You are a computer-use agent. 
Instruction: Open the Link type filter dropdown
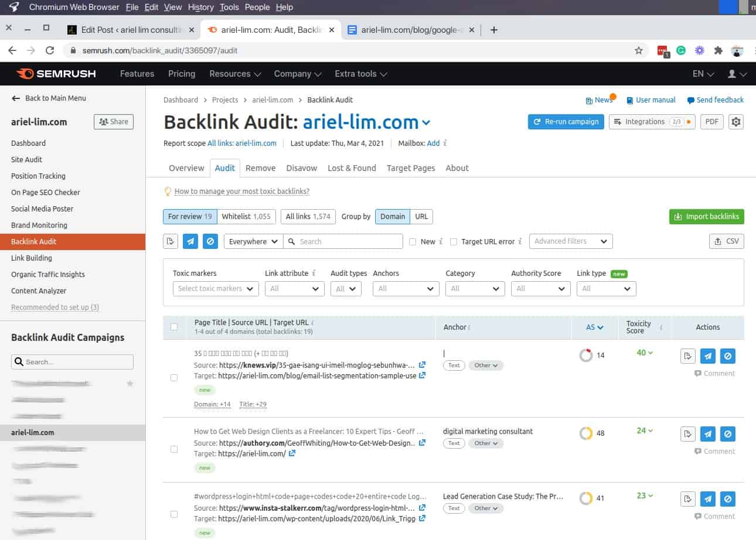coord(606,289)
